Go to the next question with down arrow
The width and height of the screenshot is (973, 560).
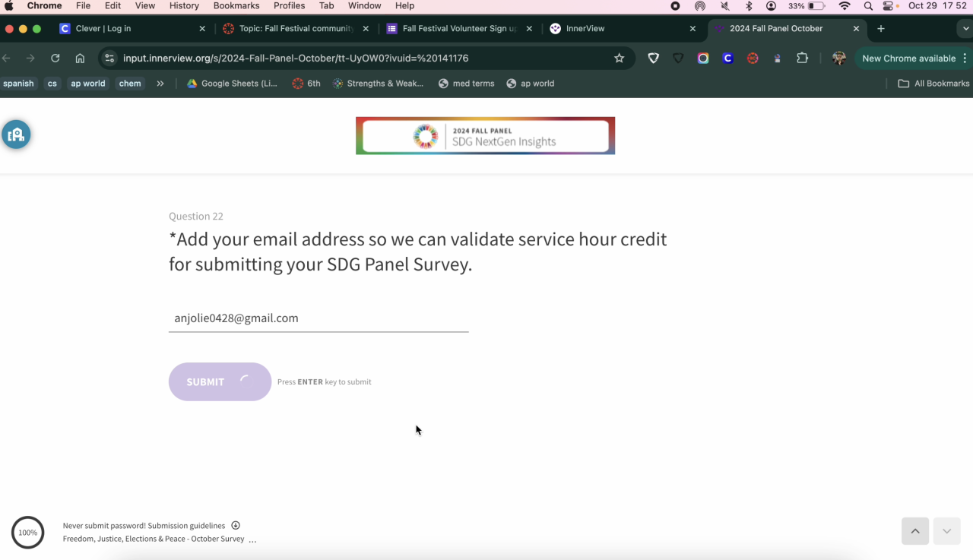(x=946, y=531)
